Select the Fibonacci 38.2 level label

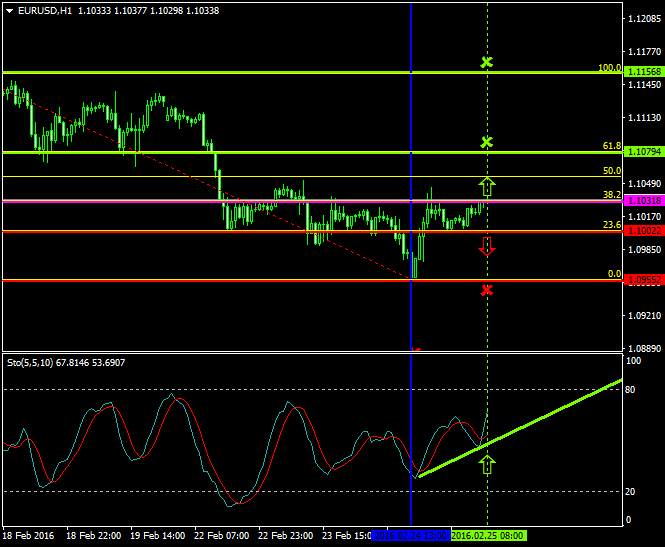[612, 195]
